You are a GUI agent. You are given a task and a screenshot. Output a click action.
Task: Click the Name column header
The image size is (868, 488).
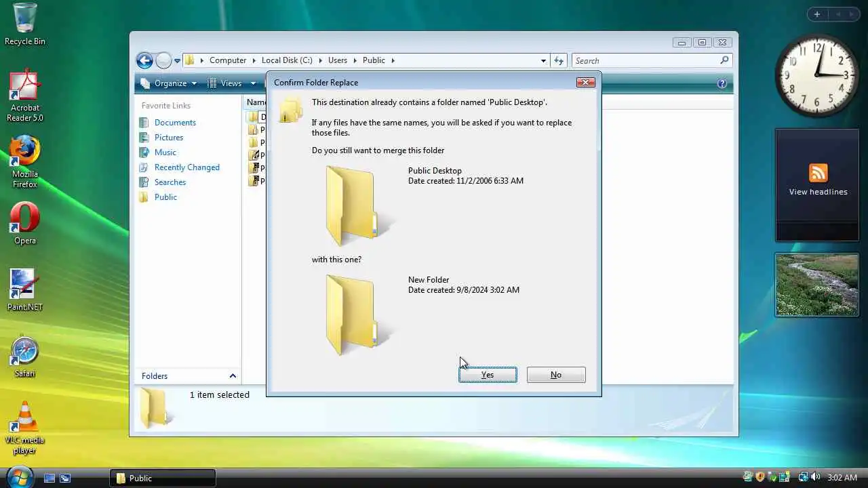tap(256, 102)
